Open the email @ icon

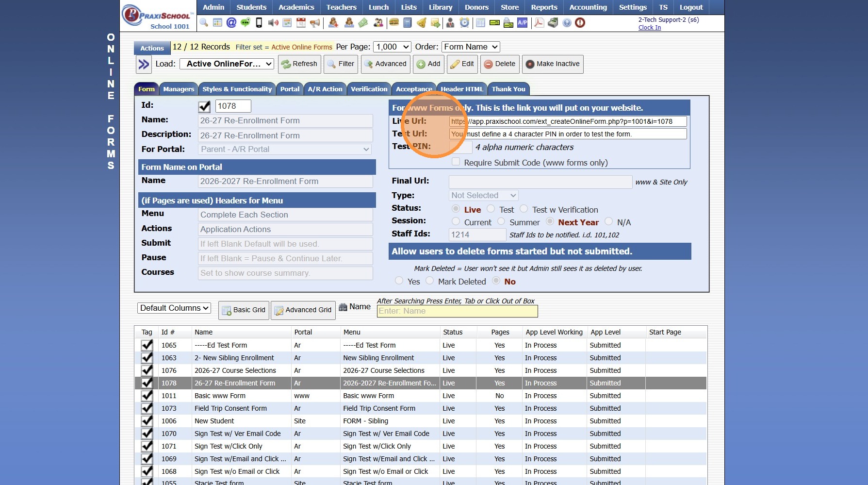coord(231,23)
